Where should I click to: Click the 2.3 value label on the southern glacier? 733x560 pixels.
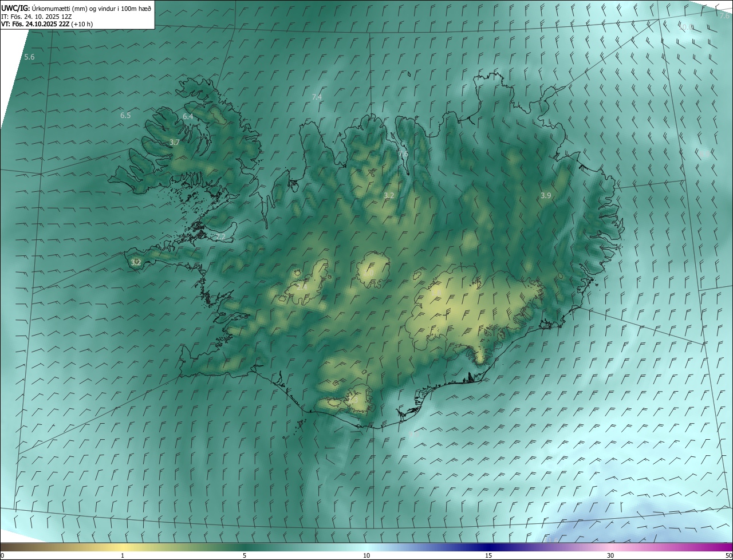[352, 400]
